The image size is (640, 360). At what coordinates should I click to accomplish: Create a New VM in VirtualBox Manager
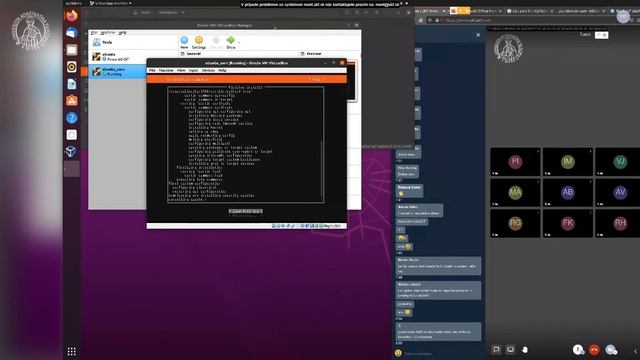(x=184, y=42)
